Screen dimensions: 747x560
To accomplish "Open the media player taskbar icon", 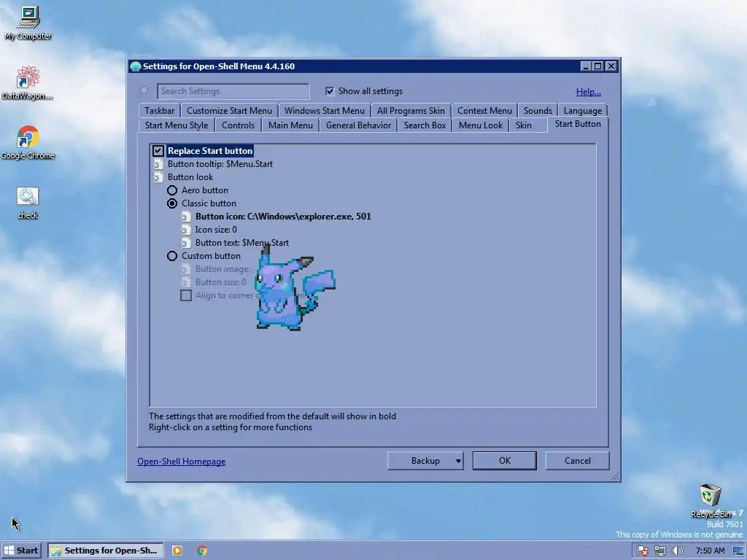I will point(177,551).
